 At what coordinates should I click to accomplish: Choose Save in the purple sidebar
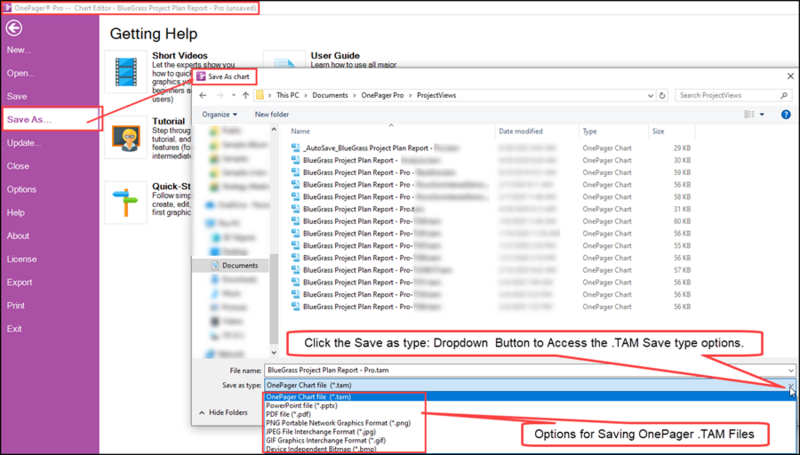click(x=17, y=96)
